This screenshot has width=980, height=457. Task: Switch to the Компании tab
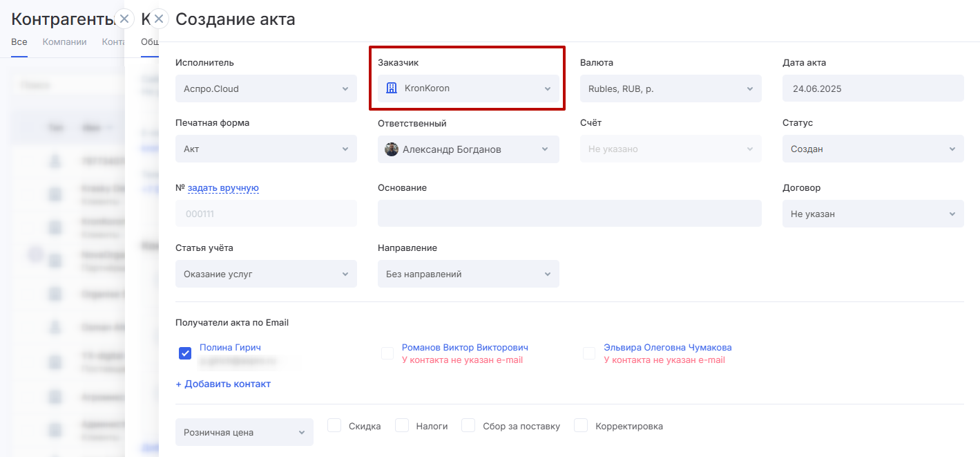click(64, 41)
